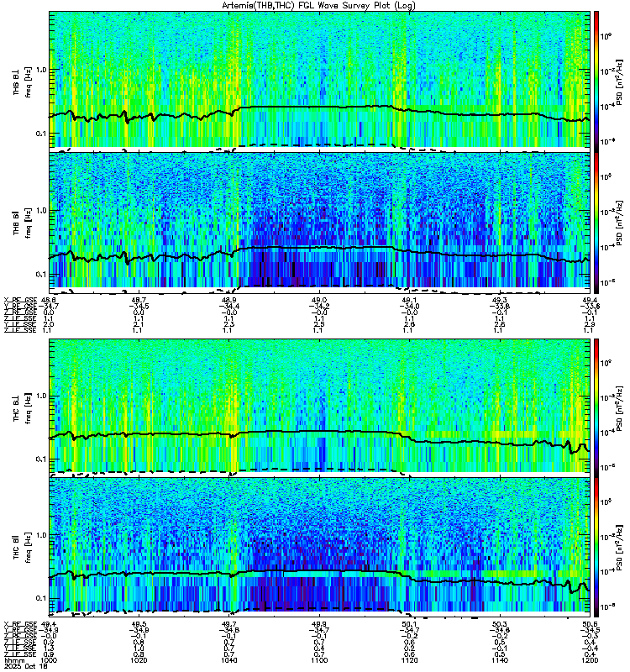This screenshot has height=672, width=630.
Task: Click the PSD [nT²/Hz] label of the THC B-perpendicular panel
Action: [x=619, y=408]
